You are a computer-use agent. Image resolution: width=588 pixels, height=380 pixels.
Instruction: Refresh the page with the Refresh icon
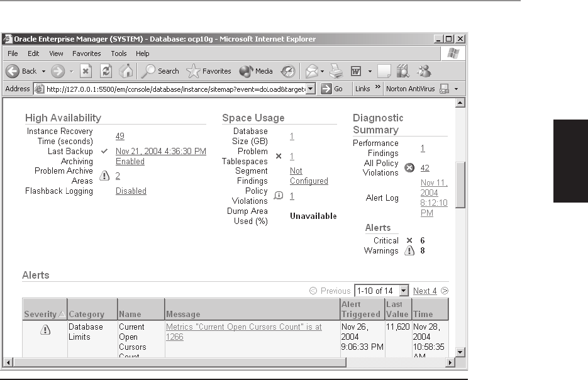[106, 71]
